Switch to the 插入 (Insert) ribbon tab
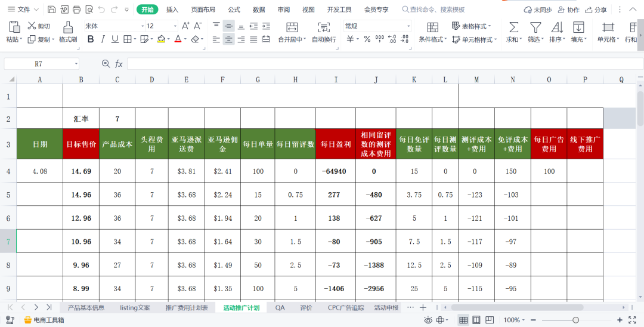Image resolution: width=644 pixels, height=327 pixels. click(x=172, y=10)
